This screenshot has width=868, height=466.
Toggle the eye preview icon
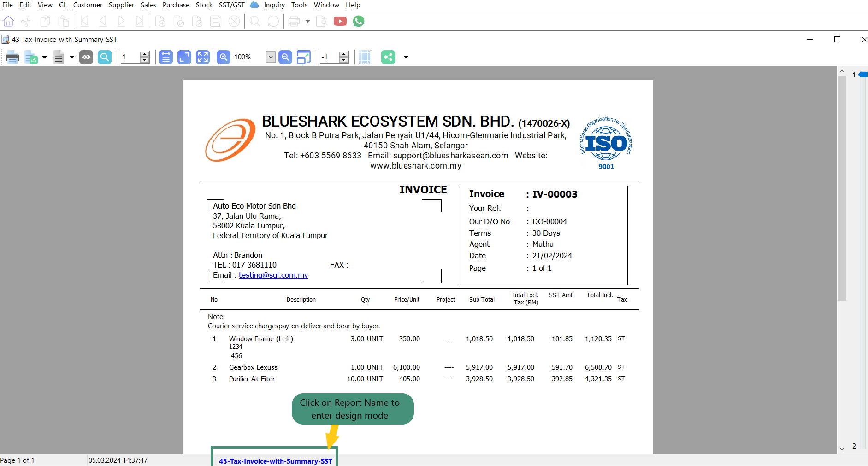pyautogui.click(x=86, y=57)
